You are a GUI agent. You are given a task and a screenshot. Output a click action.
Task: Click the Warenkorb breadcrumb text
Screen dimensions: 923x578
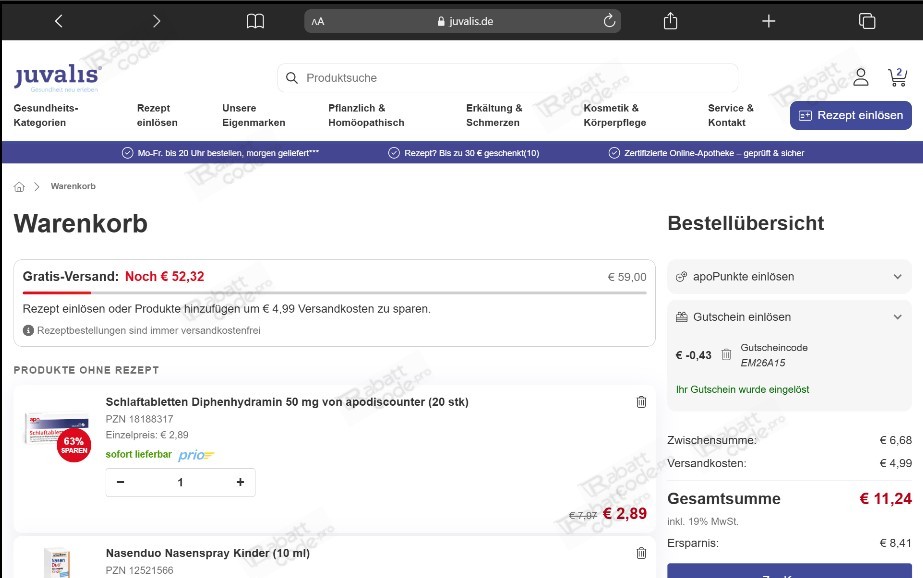coord(73,186)
